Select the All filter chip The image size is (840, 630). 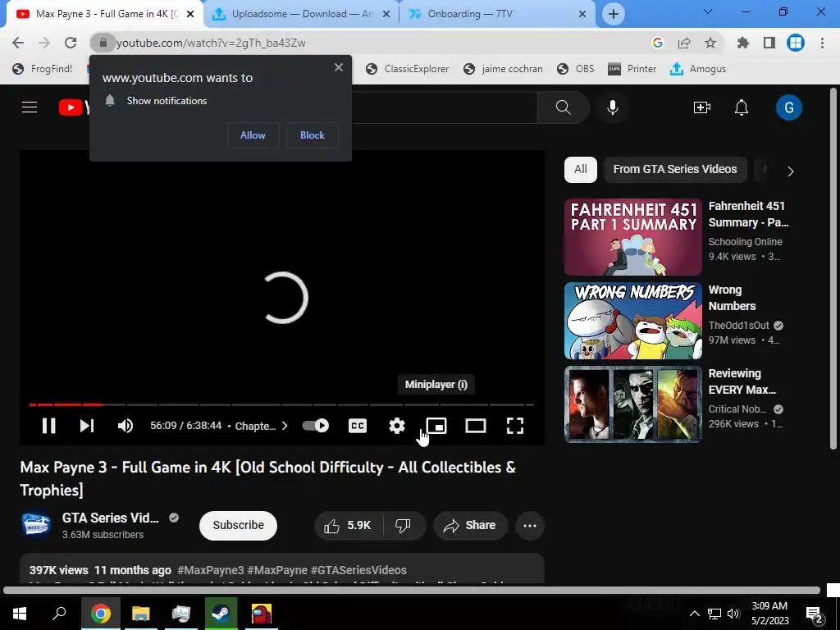[581, 169]
